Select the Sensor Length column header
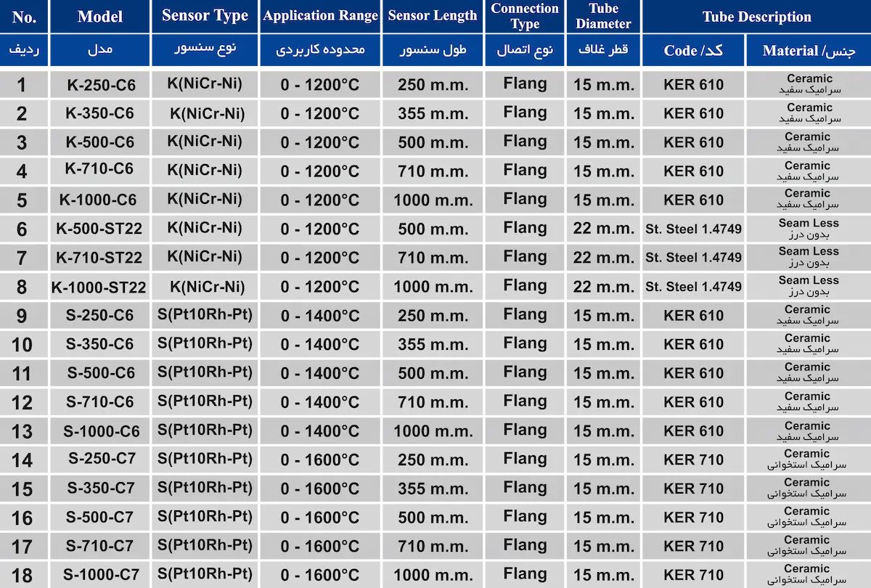This screenshot has width=871, height=588. click(x=433, y=16)
